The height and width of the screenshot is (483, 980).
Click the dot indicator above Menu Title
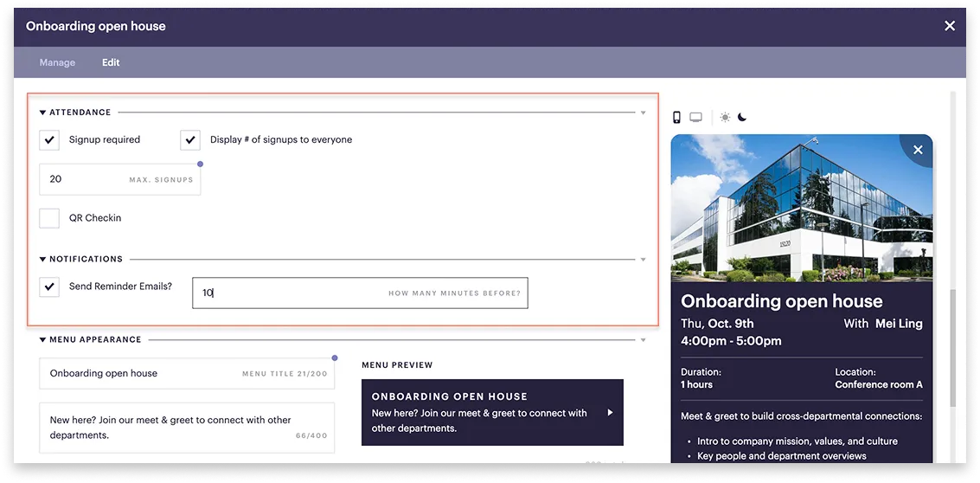[335, 357]
